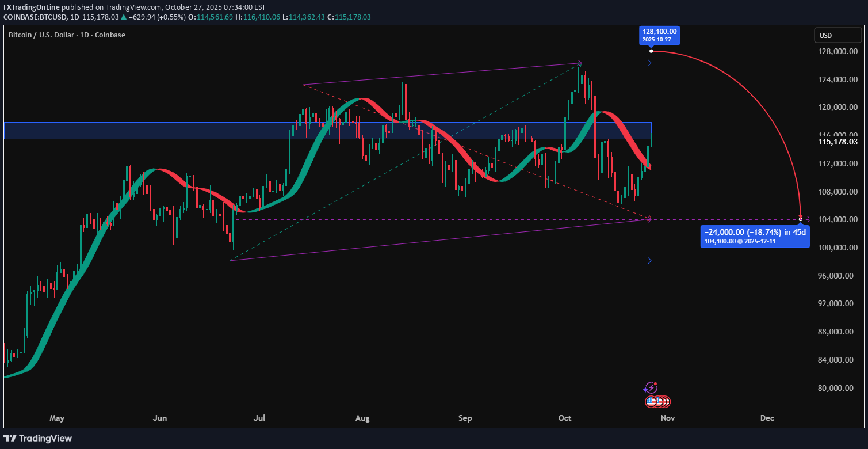This screenshot has width=868, height=449.
Task: Click the current price label 115,178.03 on the axis
Action: (x=838, y=142)
